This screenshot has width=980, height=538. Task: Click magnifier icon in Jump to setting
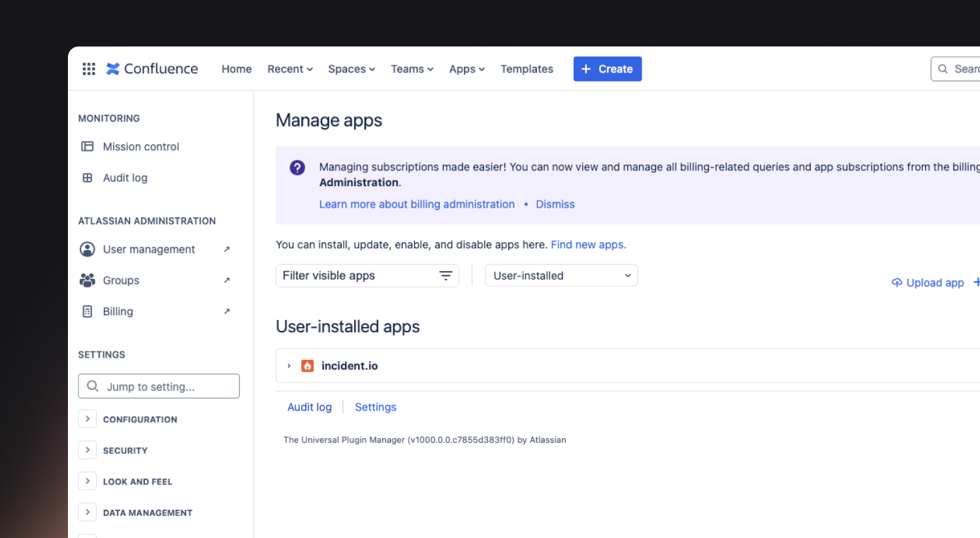click(x=93, y=386)
